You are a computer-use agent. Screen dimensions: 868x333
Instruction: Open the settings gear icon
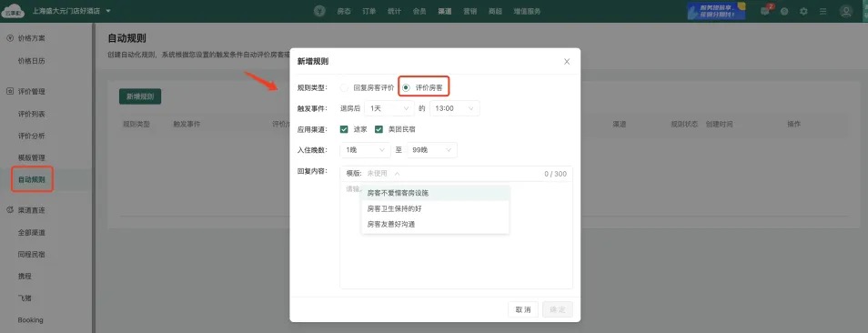point(803,11)
